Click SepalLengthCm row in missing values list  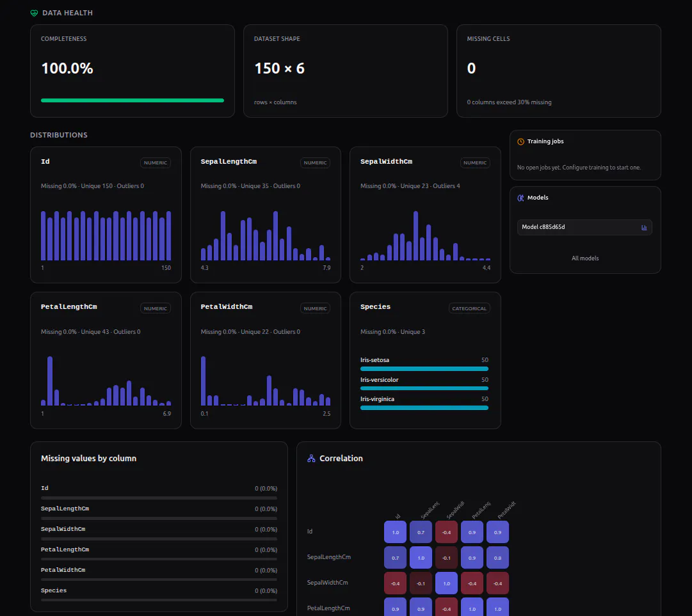pos(159,512)
